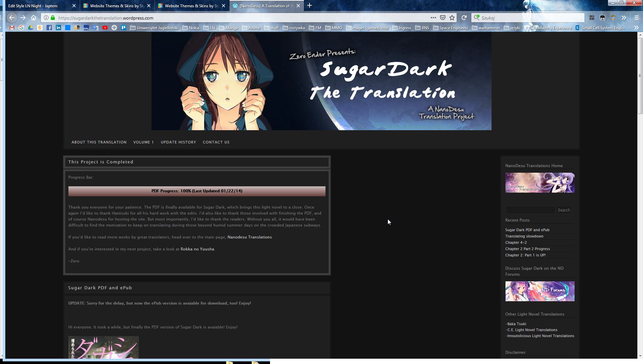The height and width of the screenshot is (364, 643).
Task: Open the About This Translation menu
Action: click(99, 142)
